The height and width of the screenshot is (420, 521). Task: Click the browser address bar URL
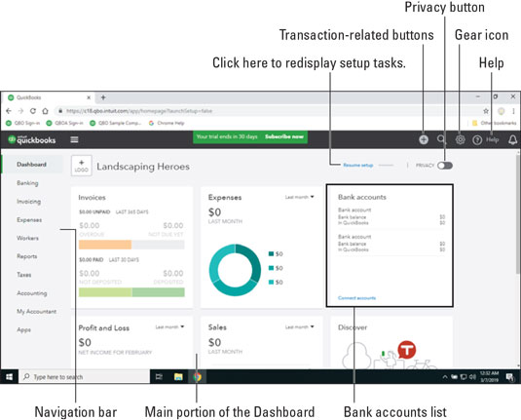[139, 111]
